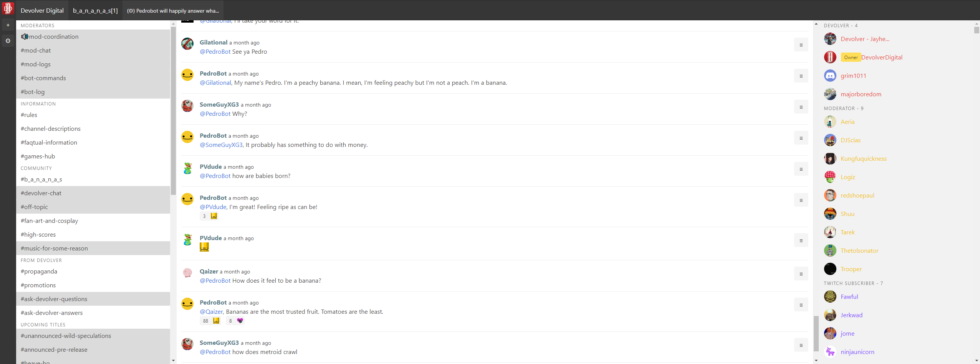Toggle the 8-count purple heart reaction
The width and height of the screenshot is (980, 364).
[x=235, y=321]
